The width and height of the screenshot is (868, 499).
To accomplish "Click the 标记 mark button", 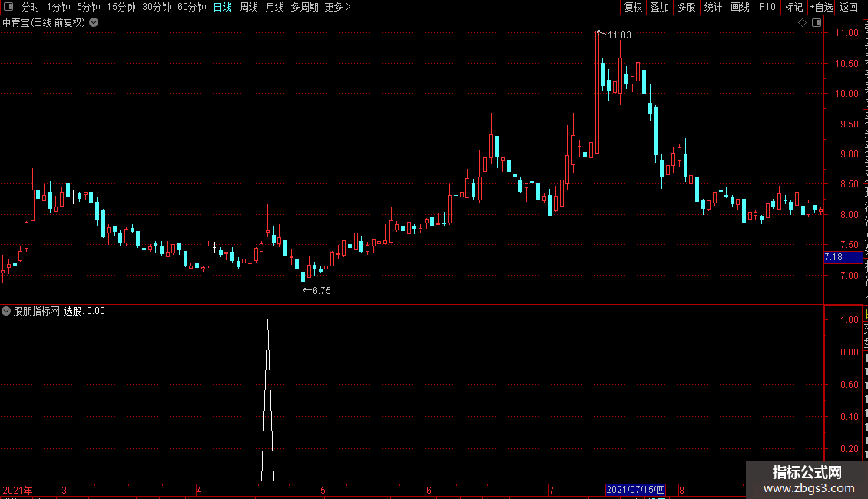I will click(793, 7).
